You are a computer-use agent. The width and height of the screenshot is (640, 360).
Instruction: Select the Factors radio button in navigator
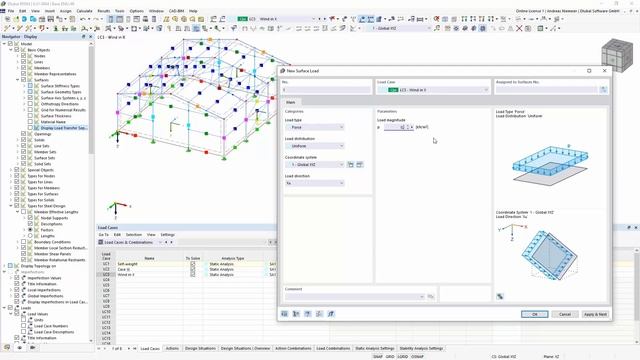(x=30, y=230)
